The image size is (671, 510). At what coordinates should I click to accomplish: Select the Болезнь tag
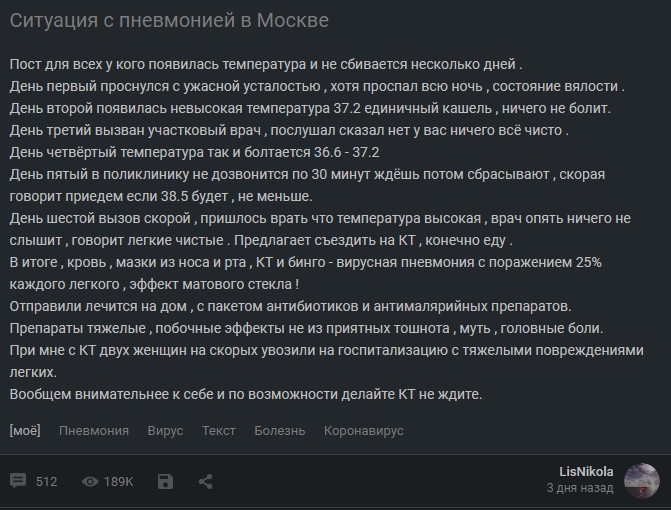click(x=279, y=430)
